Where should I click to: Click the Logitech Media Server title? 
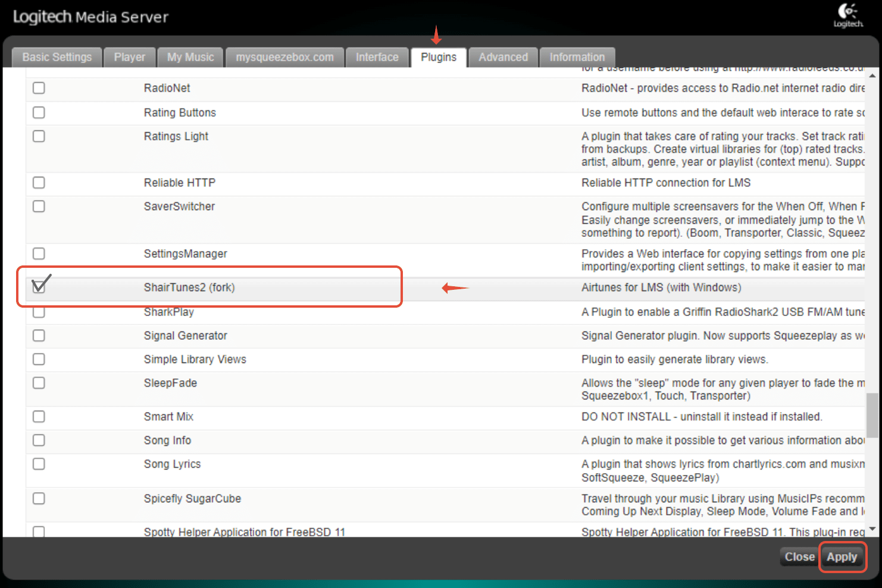(x=90, y=17)
